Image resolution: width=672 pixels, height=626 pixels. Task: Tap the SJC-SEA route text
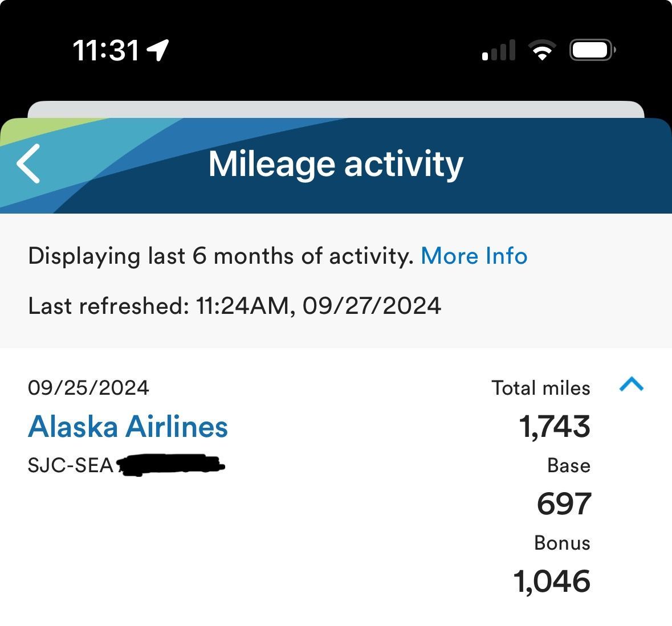pyautogui.click(x=71, y=466)
